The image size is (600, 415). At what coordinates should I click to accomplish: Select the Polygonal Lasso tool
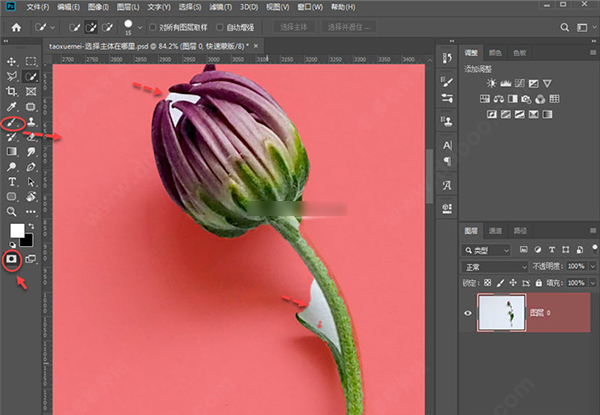pos(11,76)
